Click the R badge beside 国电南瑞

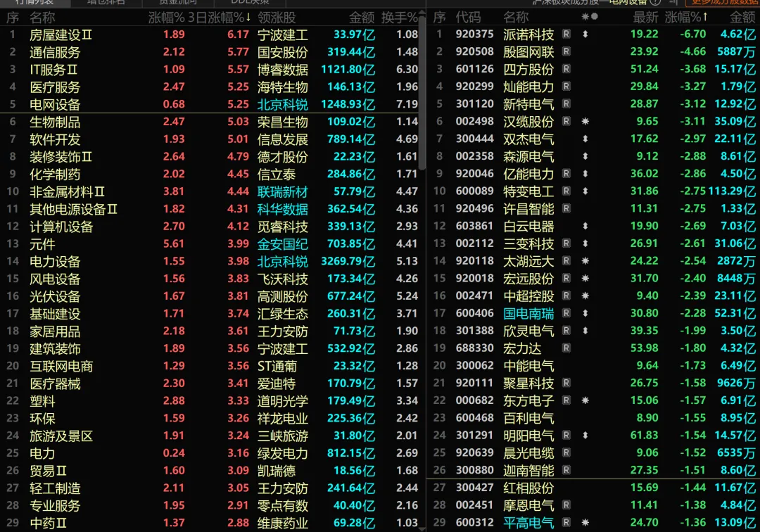566,313
